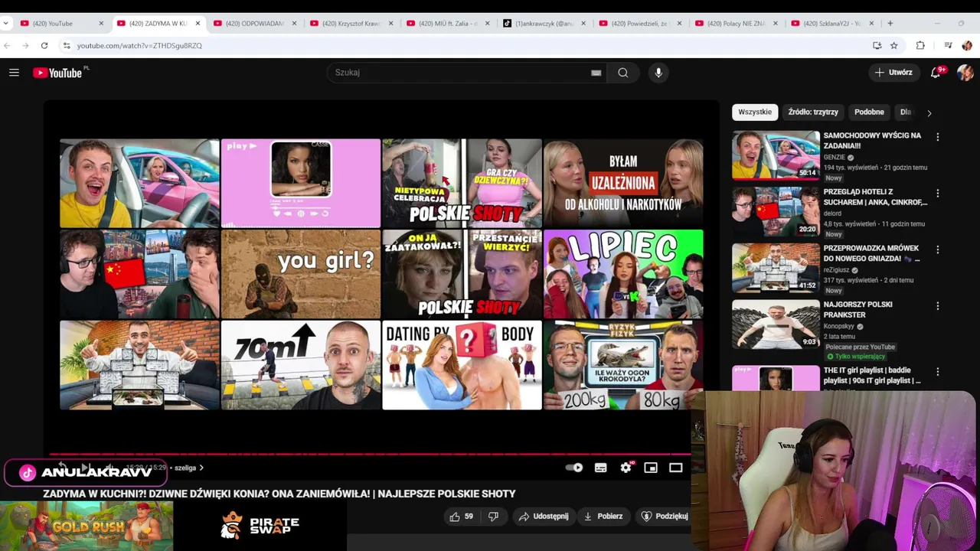Viewport: 980px width, 551px height.
Task: Switch to the ODPOWIADAM browser tab
Action: pyautogui.click(x=254, y=24)
